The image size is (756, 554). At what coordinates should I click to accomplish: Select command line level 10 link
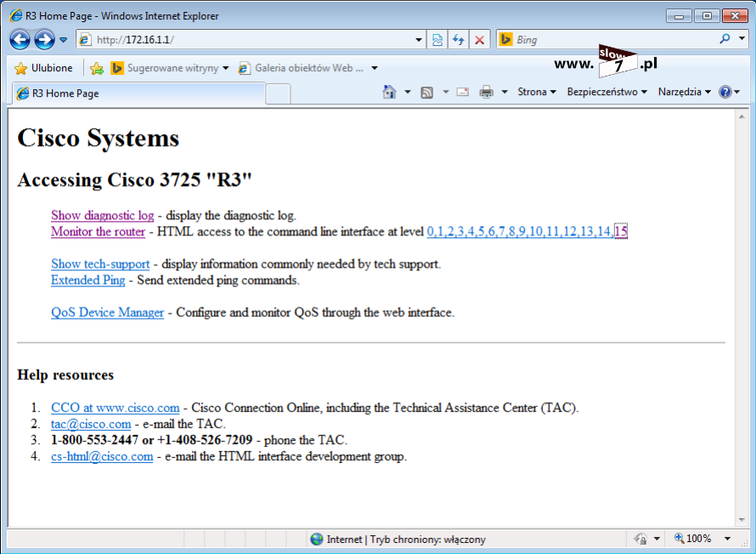[536, 231]
